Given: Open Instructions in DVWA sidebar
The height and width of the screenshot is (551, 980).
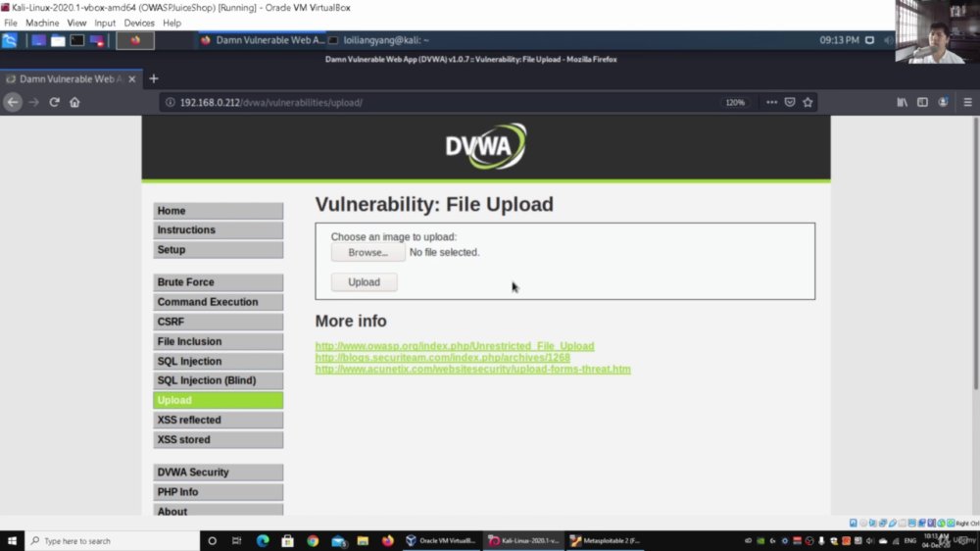Looking at the screenshot, I should pyautogui.click(x=219, y=230).
